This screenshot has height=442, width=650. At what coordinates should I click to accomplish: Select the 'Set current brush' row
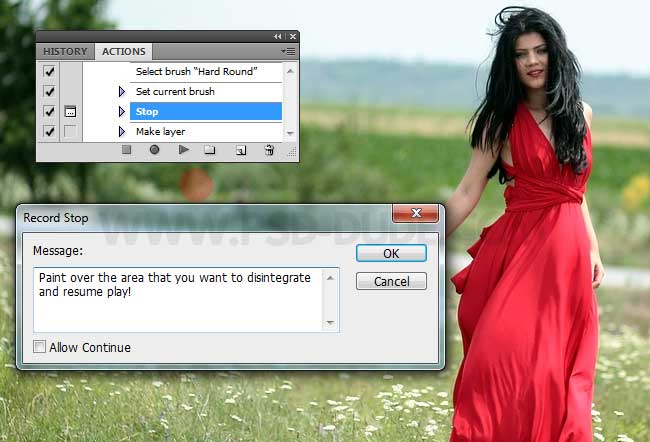point(206,91)
